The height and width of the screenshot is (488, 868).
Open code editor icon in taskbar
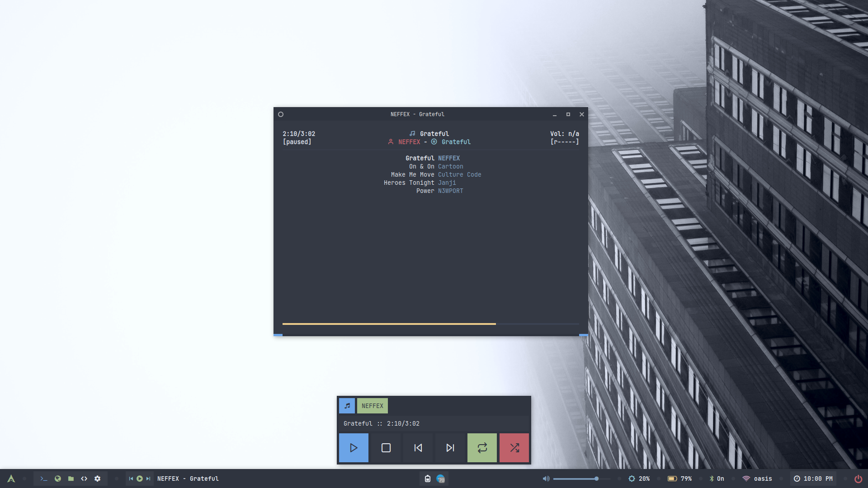pos(84,479)
